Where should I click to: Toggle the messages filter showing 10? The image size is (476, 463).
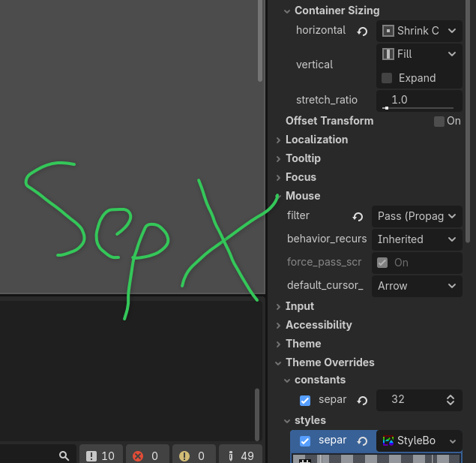(x=100, y=455)
